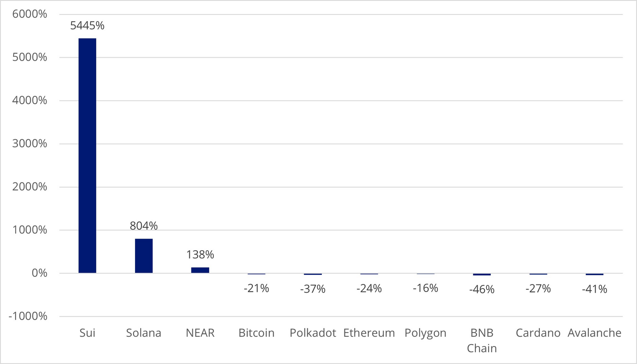Click the Avalanche axis label
This screenshot has width=637, height=364.
click(x=595, y=333)
